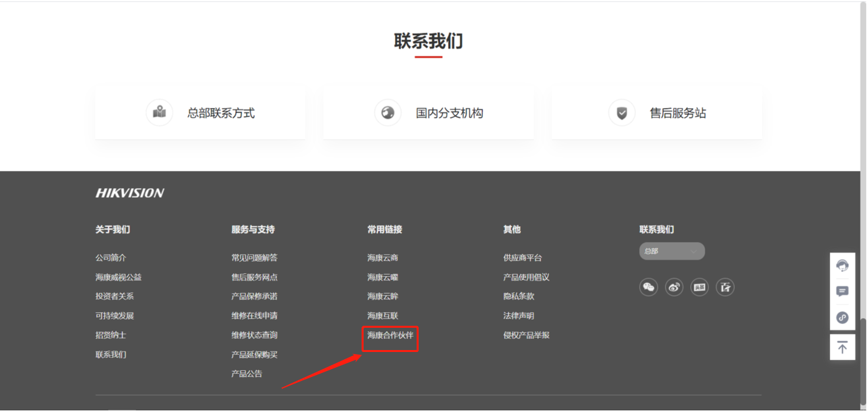The height and width of the screenshot is (411, 868).
Task: Open 侵权产品举报 link
Action: tap(527, 335)
